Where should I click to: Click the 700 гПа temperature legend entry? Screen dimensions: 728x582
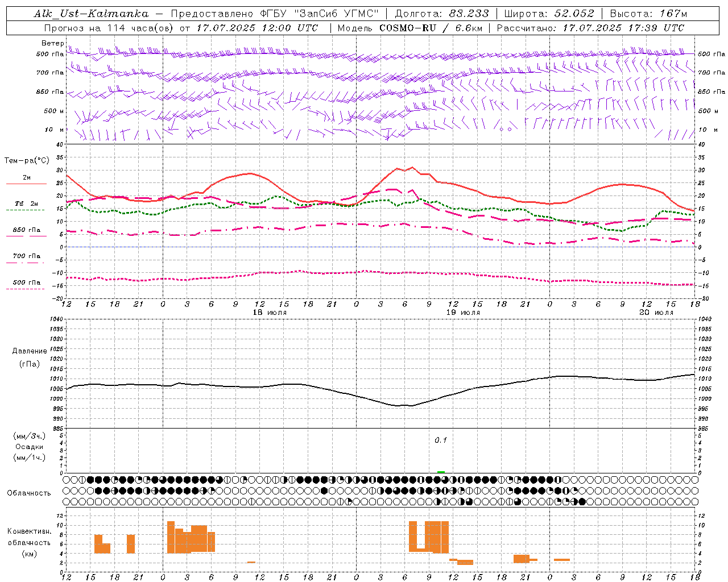click(x=26, y=256)
